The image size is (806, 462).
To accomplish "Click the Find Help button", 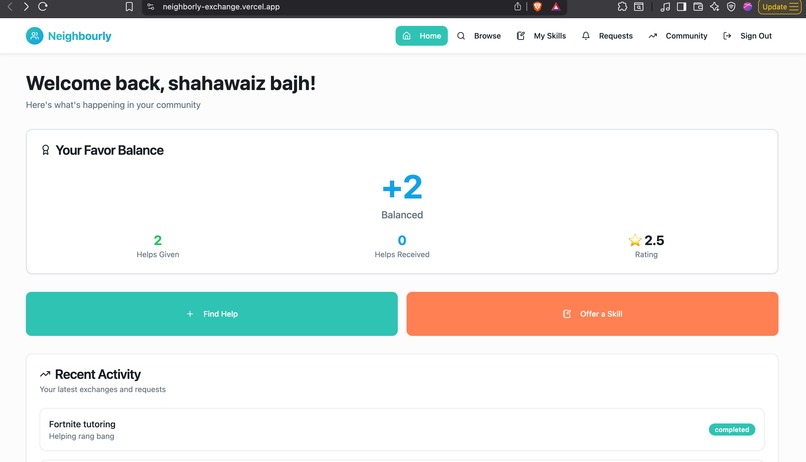I will [x=212, y=314].
